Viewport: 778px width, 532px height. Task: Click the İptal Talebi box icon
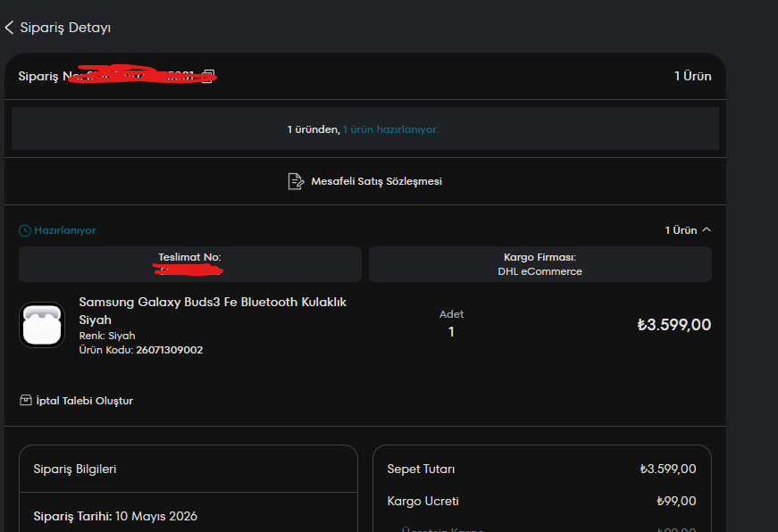(x=26, y=400)
